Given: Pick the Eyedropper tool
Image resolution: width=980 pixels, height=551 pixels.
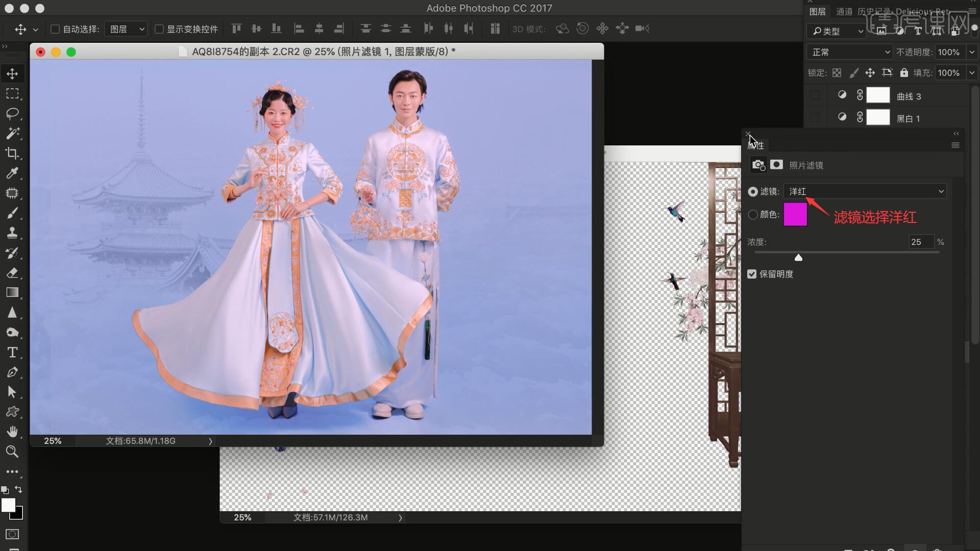Looking at the screenshot, I should pos(12,173).
